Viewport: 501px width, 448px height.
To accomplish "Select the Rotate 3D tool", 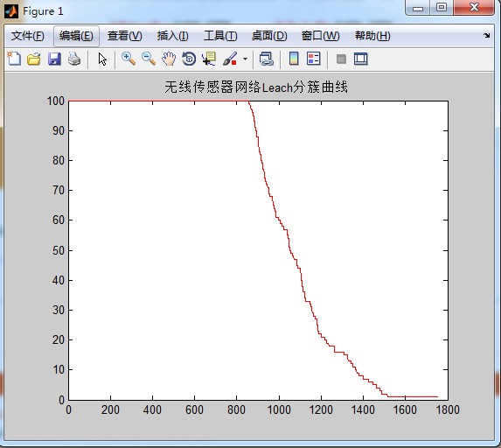I will coord(189,59).
